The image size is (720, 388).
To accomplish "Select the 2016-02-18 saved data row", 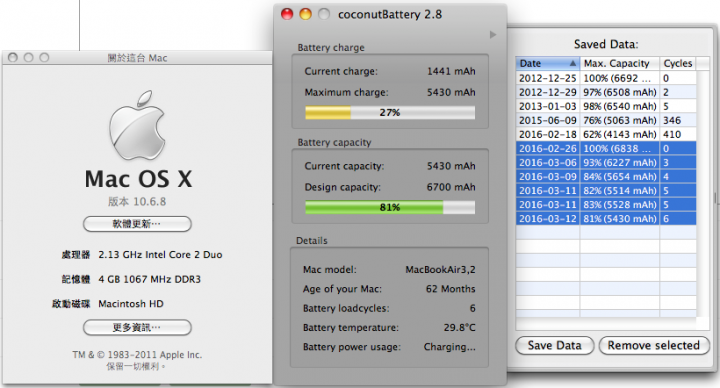I will (606, 135).
